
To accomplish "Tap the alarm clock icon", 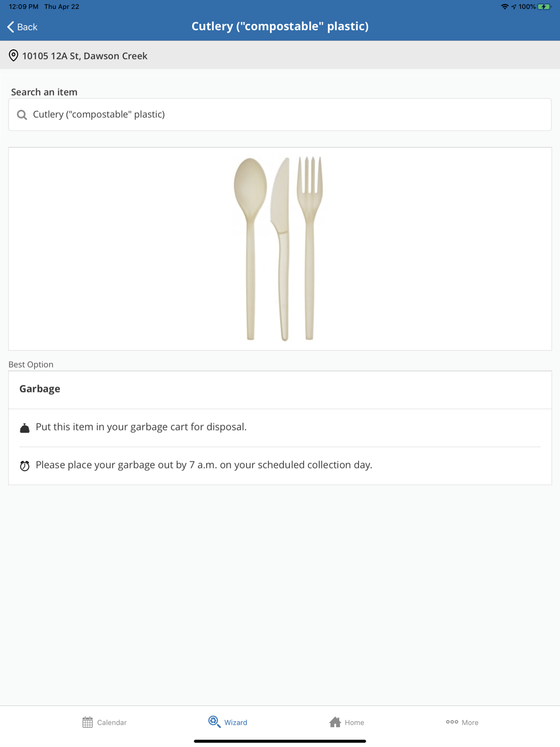I will [x=25, y=466].
